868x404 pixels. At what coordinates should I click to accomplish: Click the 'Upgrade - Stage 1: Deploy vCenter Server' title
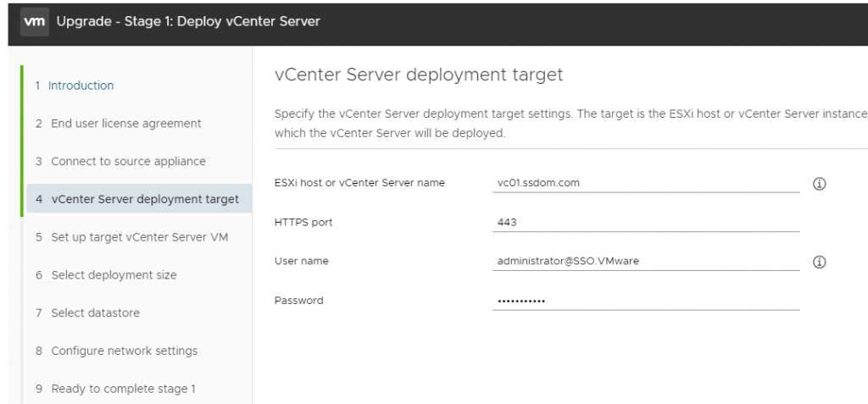(188, 22)
